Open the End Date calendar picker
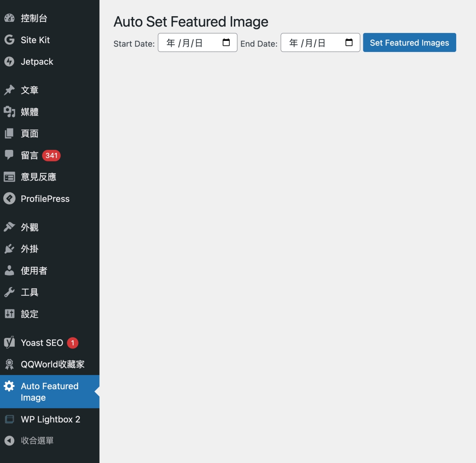The height and width of the screenshot is (463, 476). pyautogui.click(x=349, y=43)
